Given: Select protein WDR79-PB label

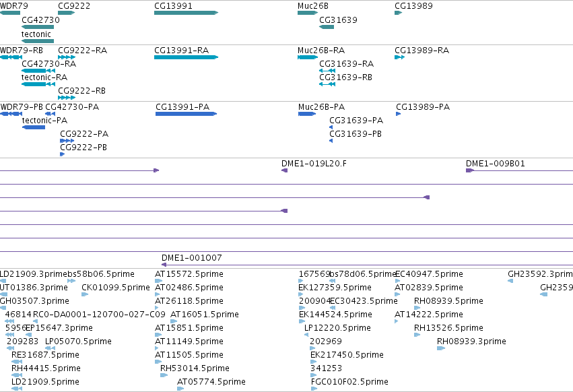Looking at the screenshot, I should point(22,107).
